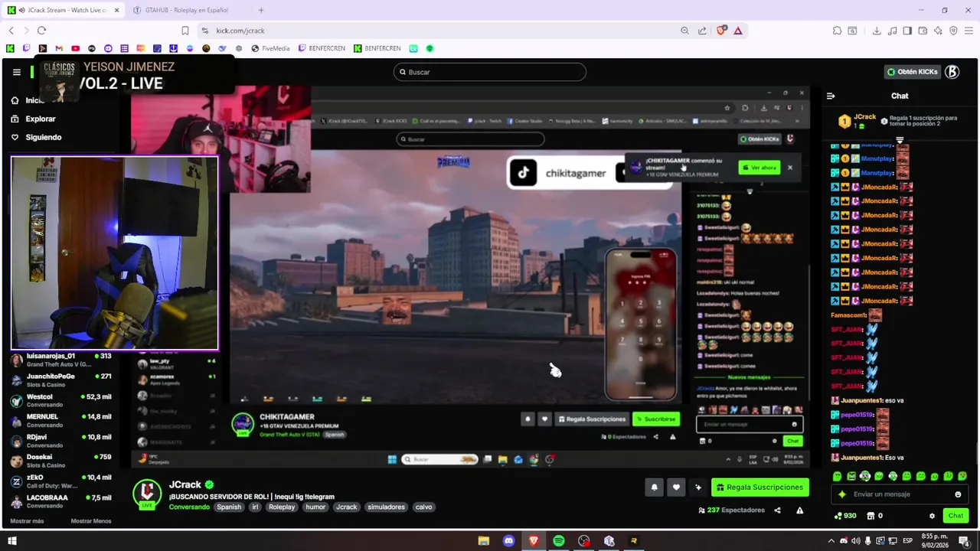Viewport: 980px width, 551px height.
Task: Open Spotify from Windows taskbar
Action: [559, 541]
